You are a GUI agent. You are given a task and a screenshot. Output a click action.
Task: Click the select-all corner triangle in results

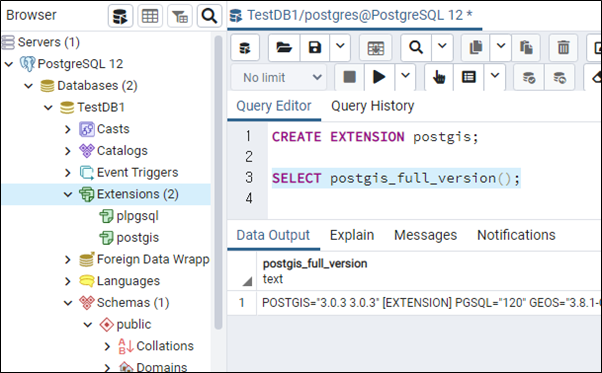(x=247, y=281)
